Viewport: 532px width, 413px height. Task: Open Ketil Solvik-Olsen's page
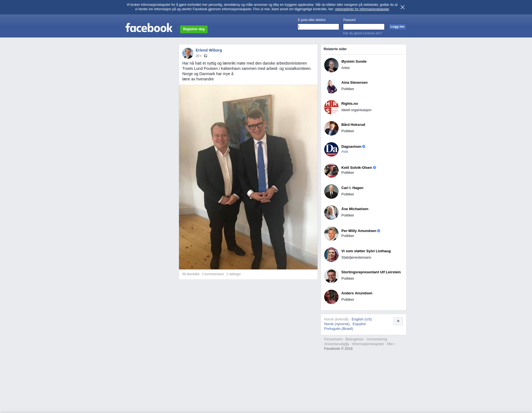pyautogui.click(x=357, y=168)
